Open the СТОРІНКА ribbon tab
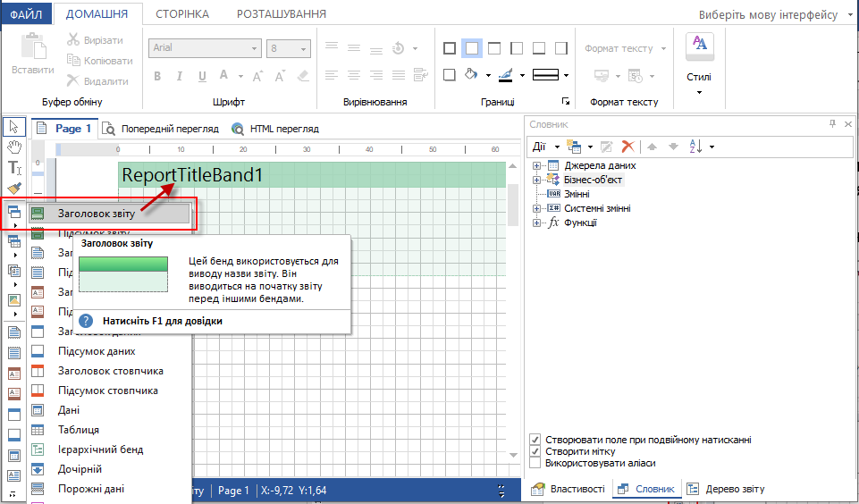The width and height of the screenshot is (859, 504). (x=182, y=14)
